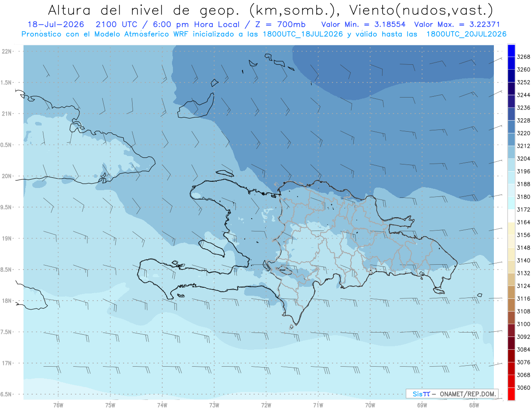The height and width of the screenshot is (411, 532).
Task: Click the '3204' color bar value
Action: coord(524,159)
